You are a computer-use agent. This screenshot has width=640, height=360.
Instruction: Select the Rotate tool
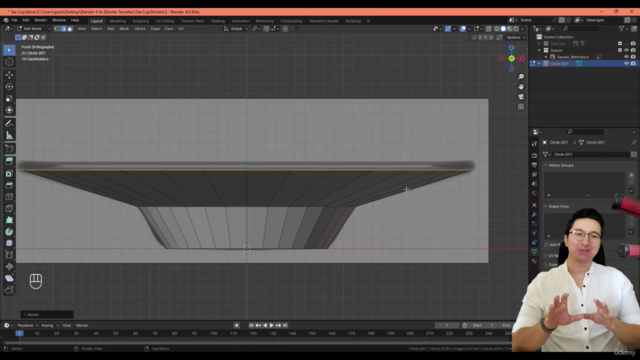9,87
